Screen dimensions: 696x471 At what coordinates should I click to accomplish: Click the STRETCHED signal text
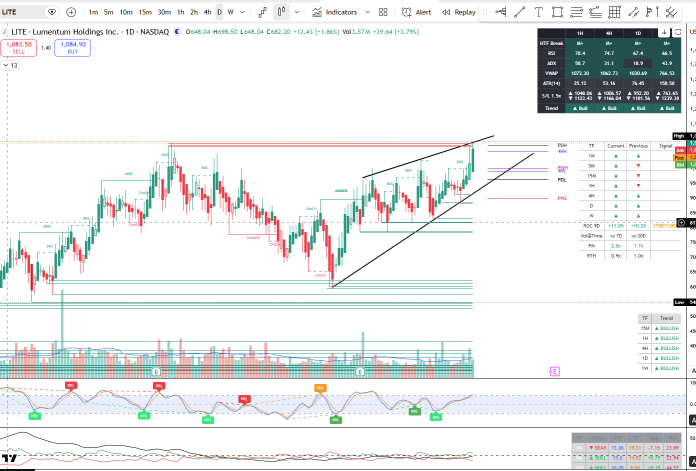(665, 226)
